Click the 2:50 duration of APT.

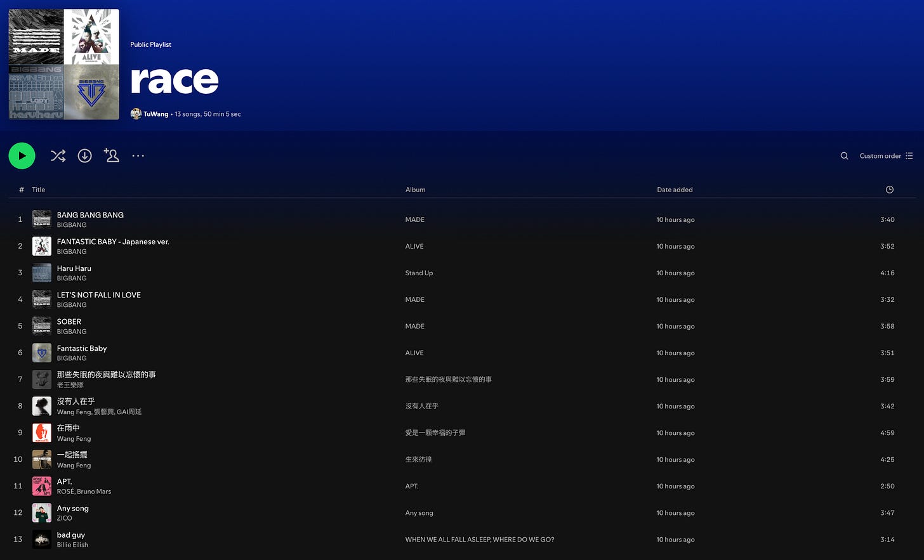pos(887,486)
